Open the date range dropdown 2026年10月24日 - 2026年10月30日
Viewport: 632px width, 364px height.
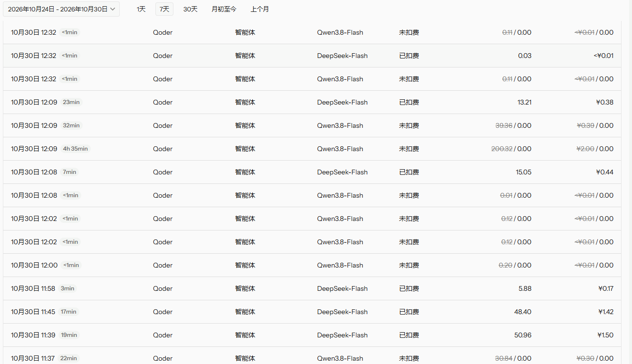point(61,9)
